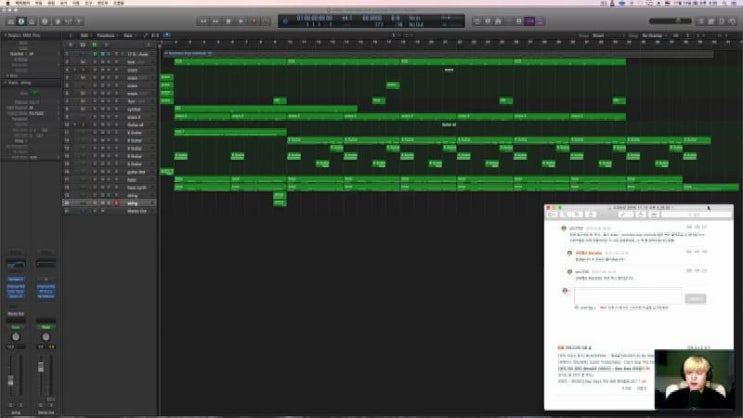Viewport: 743px width, 418px height.
Task: Click the Rewind transport button
Action: (200, 21)
